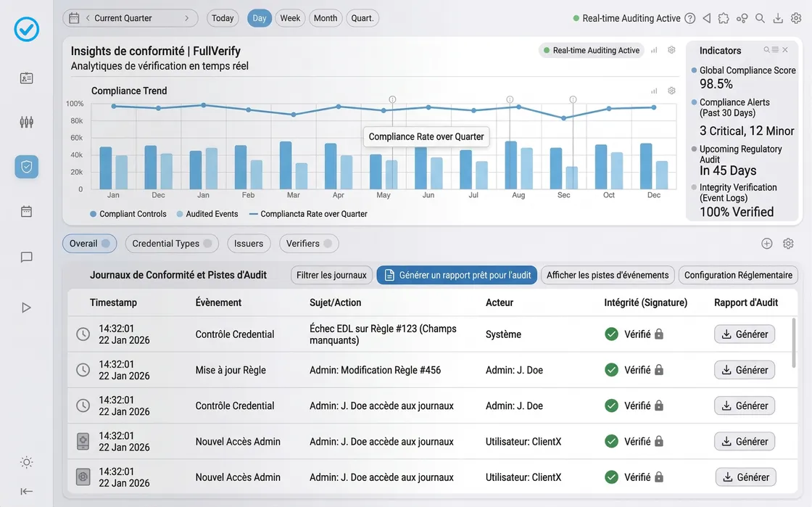Select the Month view tab
Image resolution: width=812 pixels, height=507 pixels.
click(325, 17)
